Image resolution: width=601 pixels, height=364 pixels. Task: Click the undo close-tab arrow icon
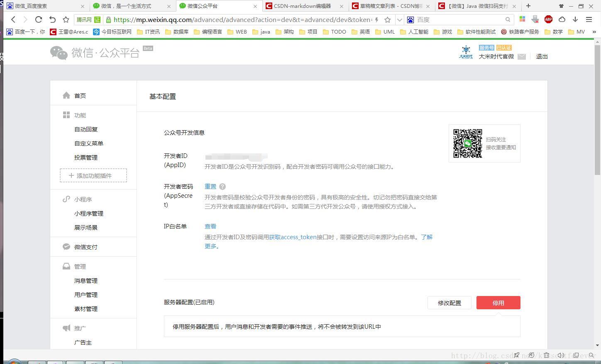point(52,19)
